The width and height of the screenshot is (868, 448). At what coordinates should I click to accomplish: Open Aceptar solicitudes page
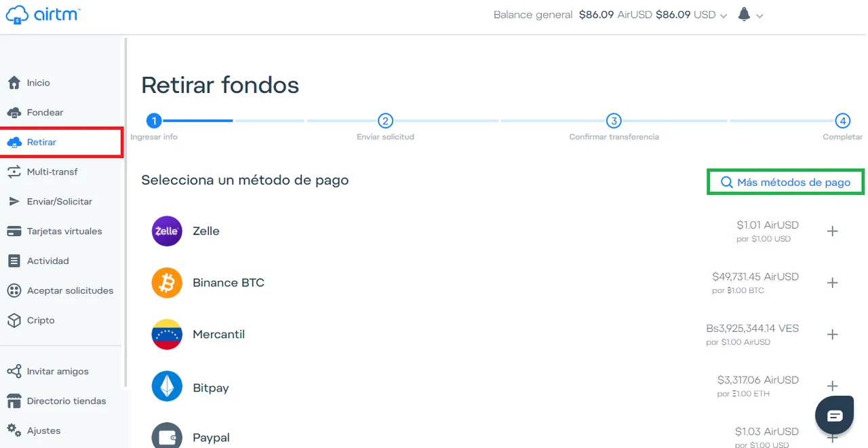coord(71,291)
